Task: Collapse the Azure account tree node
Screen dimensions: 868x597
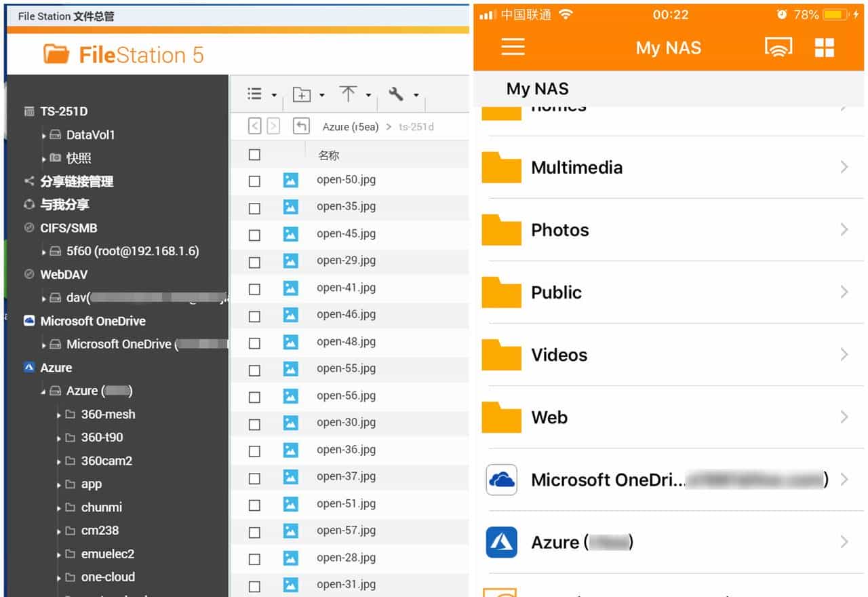Action: click(44, 392)
